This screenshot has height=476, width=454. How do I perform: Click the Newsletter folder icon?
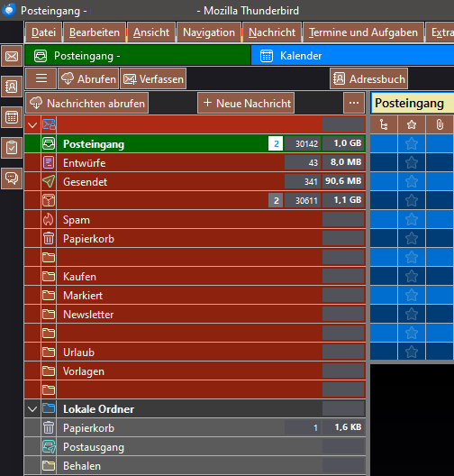[49, 315]
